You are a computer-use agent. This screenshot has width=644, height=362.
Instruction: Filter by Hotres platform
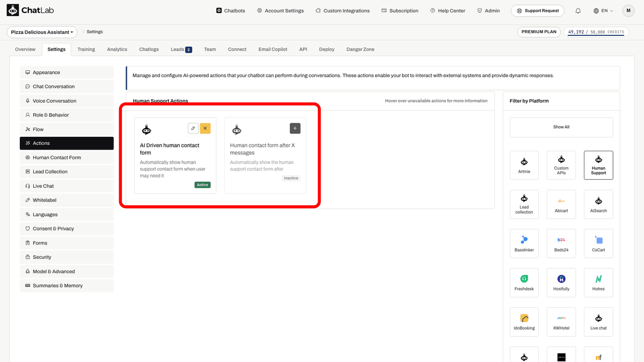coord(598,283)
